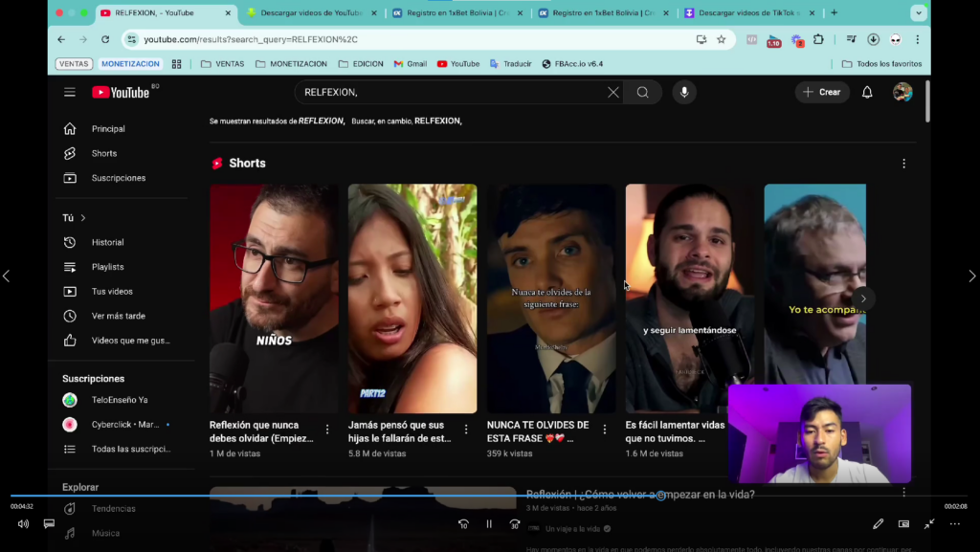Click the Crear button
Image resolution: width=980 pixels, height=552 pixels.
[822, 93]
